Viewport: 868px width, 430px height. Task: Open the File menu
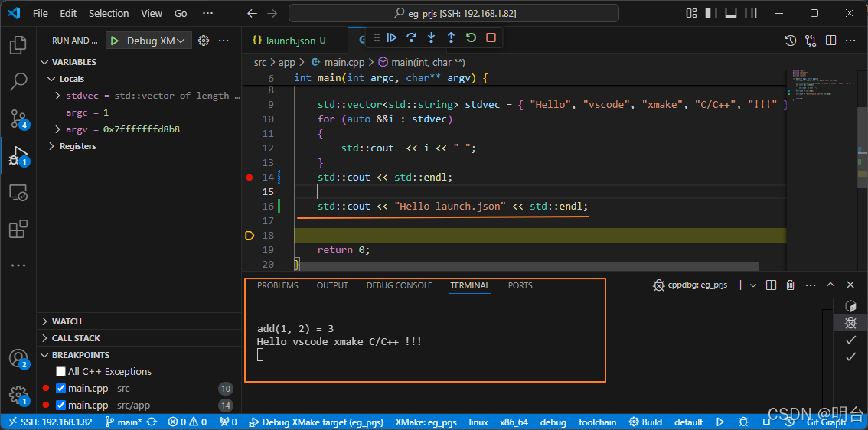pyautogui.click(x=41, y=13)
